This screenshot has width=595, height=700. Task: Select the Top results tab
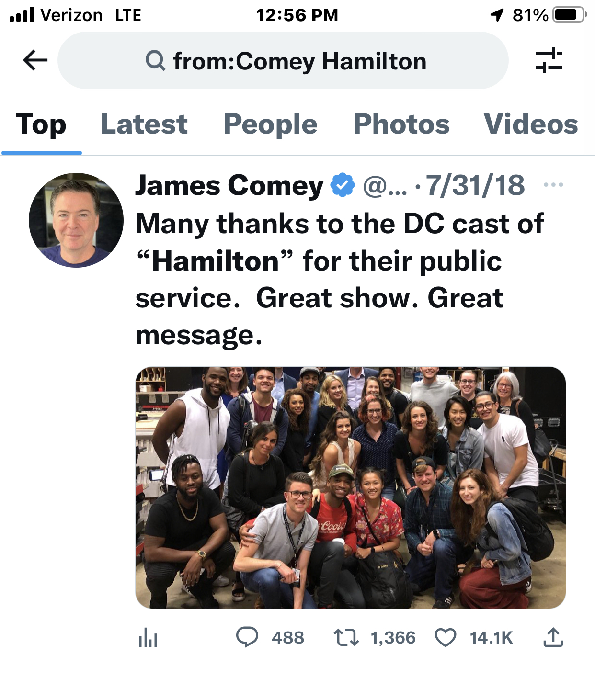pyautogui.click(x=41, y=124)
